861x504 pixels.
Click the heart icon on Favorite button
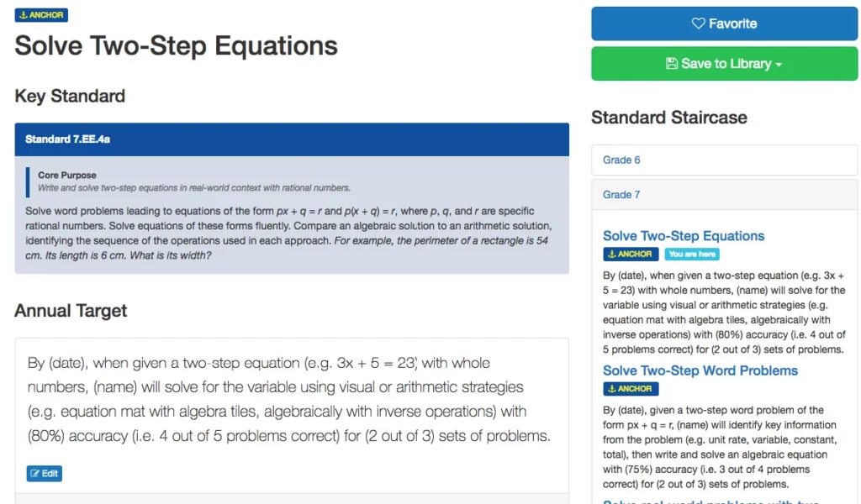tap(698, 24)
